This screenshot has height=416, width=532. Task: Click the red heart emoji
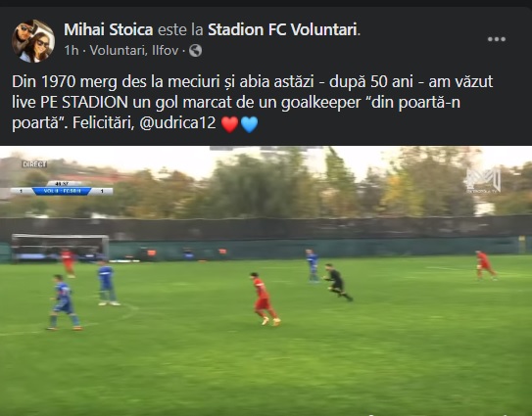(229, 123)
